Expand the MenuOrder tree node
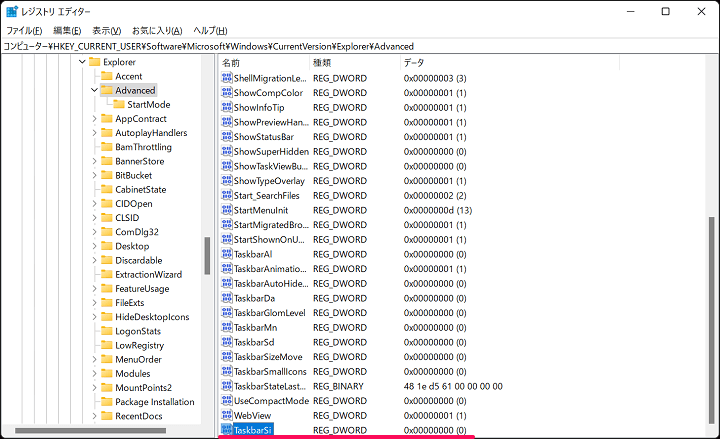Screen dimensions: 720x439 point(94,359)
